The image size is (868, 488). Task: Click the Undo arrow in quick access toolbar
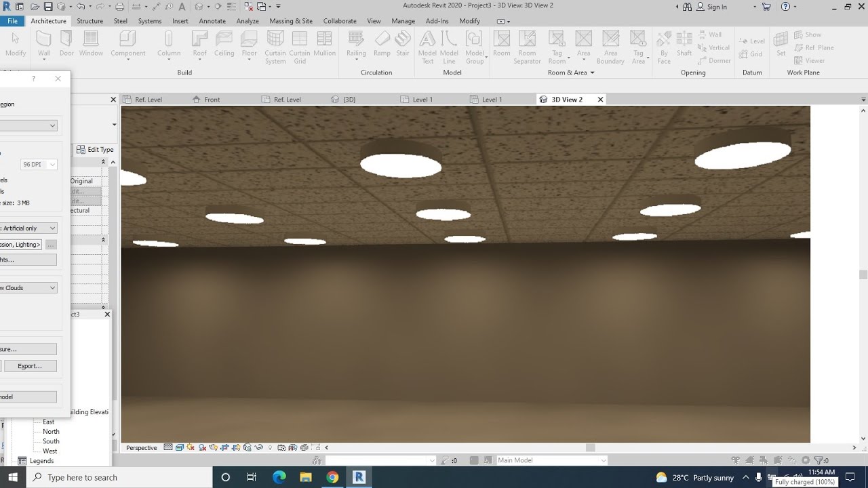(x=81, y=7)
